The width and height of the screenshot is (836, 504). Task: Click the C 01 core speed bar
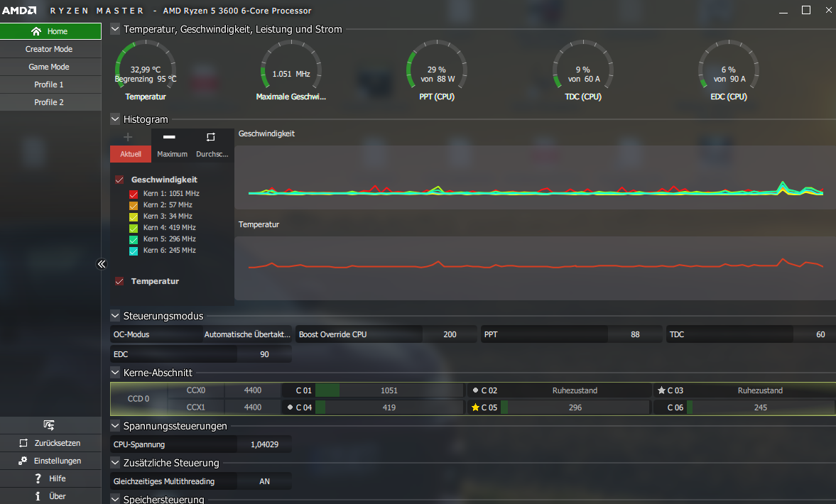point(389,390)
